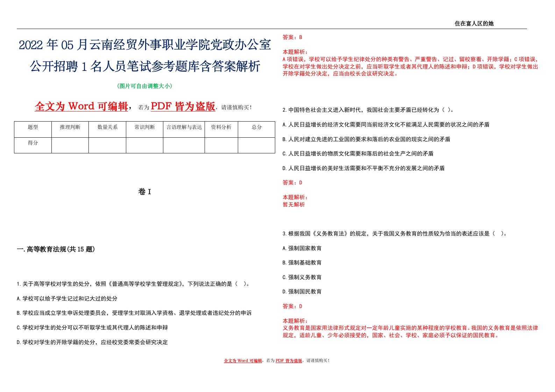The width and height of the screenshot is (555, 392).
Task: Click the 请谨慎购买 text under the title
Action: [x=236, y=108]
